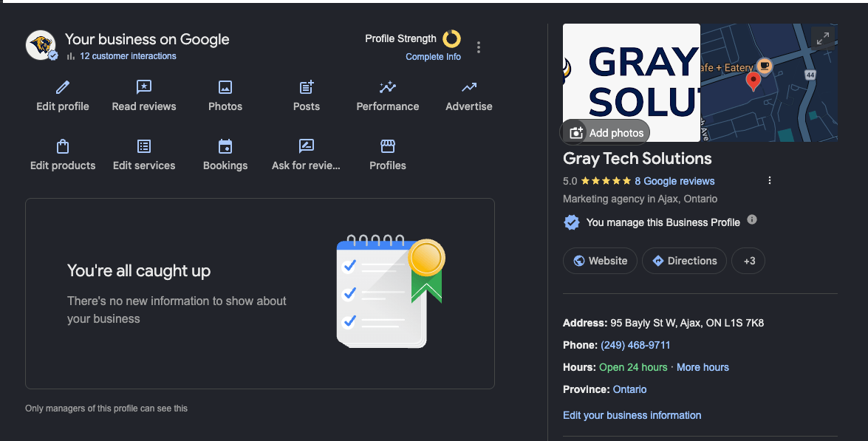Screen dimensions: 868x441
Task: Click the Add photos button
Action: coord(605,133)
